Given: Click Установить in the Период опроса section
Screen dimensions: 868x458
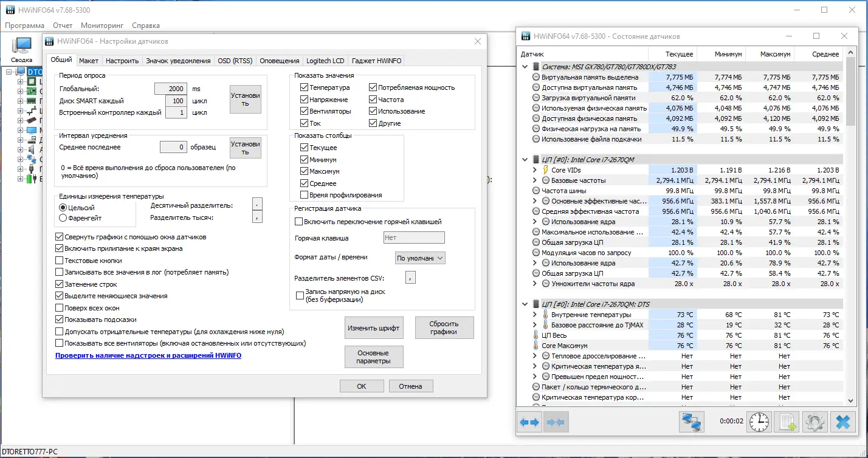Looking at the screenshot, I should click(246, 100).
